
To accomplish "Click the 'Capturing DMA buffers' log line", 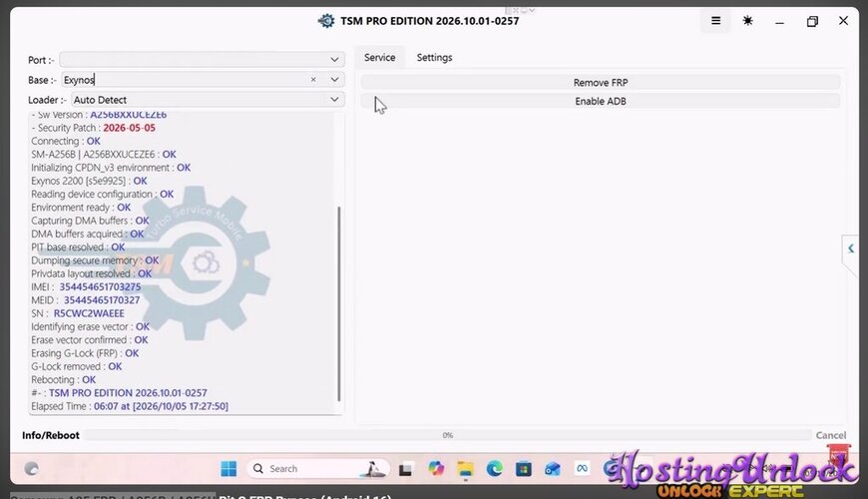I will (90, 221).
